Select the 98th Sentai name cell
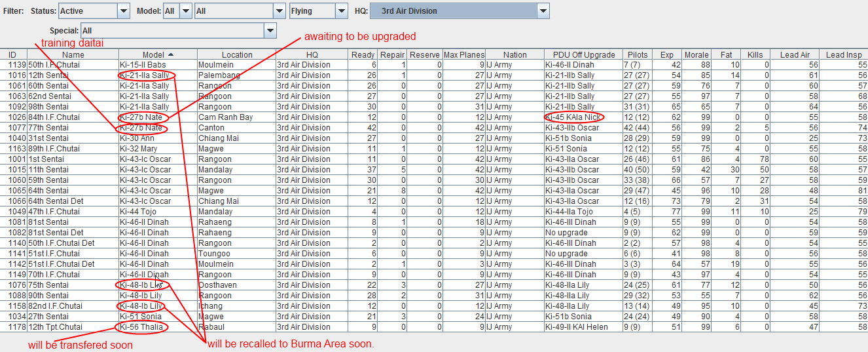Image resolution: width=868 pixels, height=352 pixels. (73, 107)
